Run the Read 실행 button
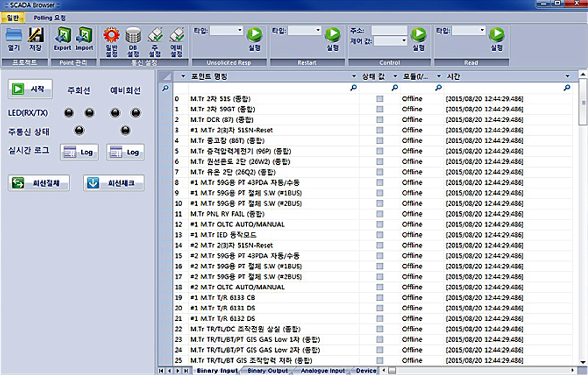588x375 pixels. click(x=497, y=39)
